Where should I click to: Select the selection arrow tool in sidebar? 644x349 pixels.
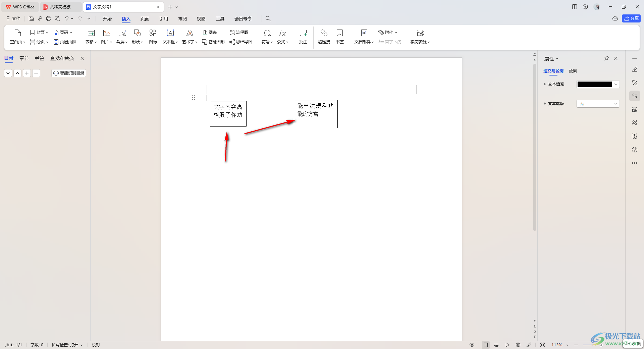[x=635, y=83]
